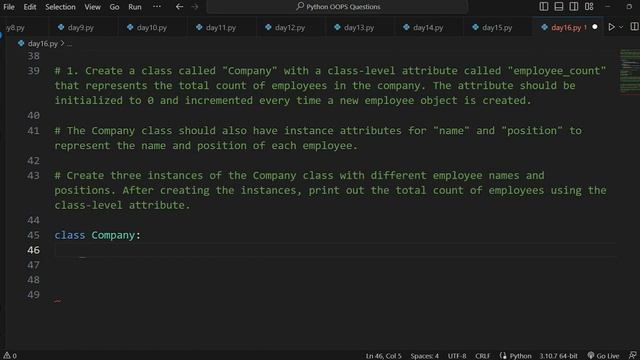
Task: Expand the breadcrumb ellipsis symbol
Action: [x=69, y=44]
